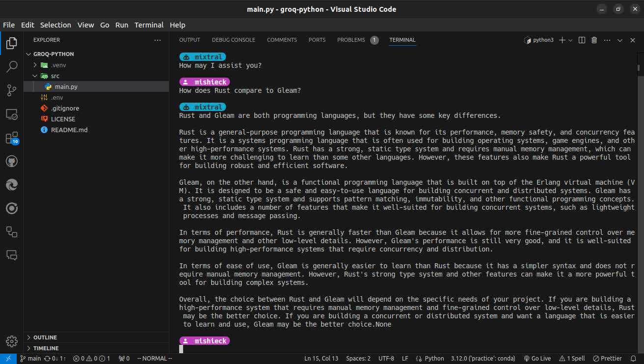Image resolution: width=644 pixels, height=364 pixels.
Task: Open Source Control view icon
Action: coord(12,90)
